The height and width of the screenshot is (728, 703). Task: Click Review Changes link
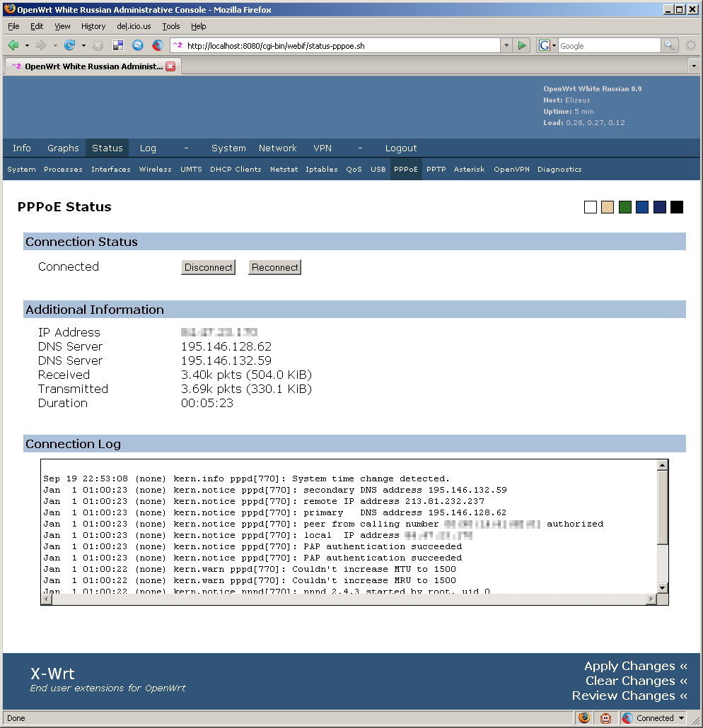[629, 695]
